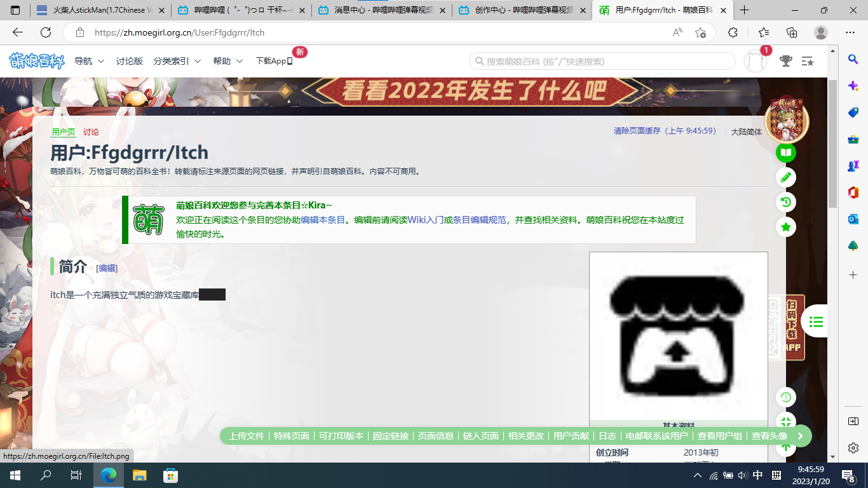Open the 帮助 help dropdown menu

point(227,61)
